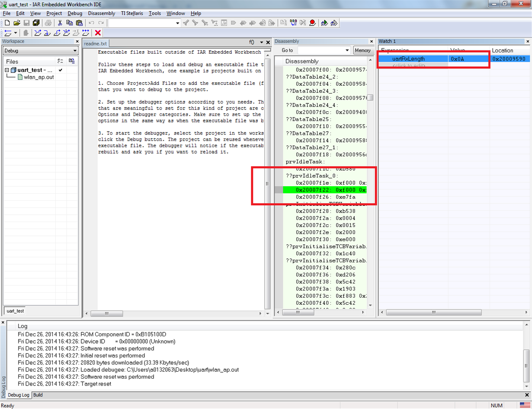Close the Workspace panel

(x=77, y=42)
